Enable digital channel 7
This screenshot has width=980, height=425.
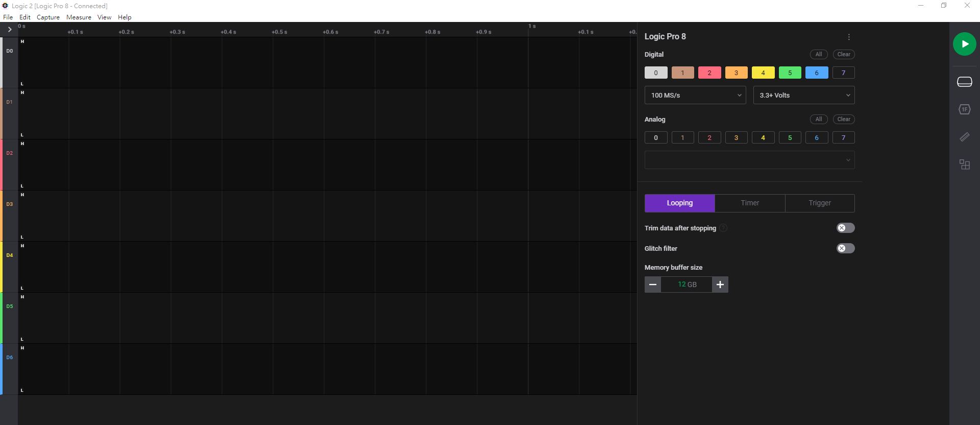point(844,73)
